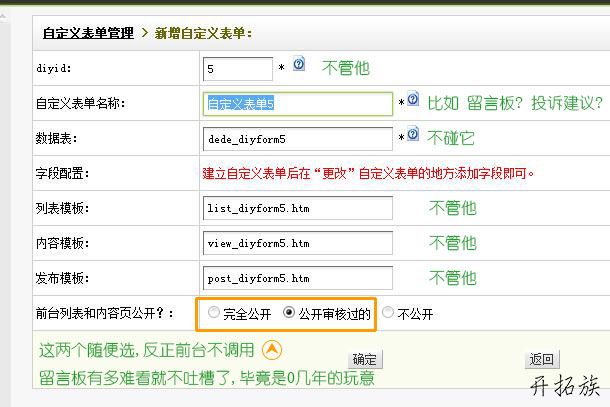Screen dimensions: 610x407
Task: Click the help icon beside diyid field
Action: (x=299, y=64)
